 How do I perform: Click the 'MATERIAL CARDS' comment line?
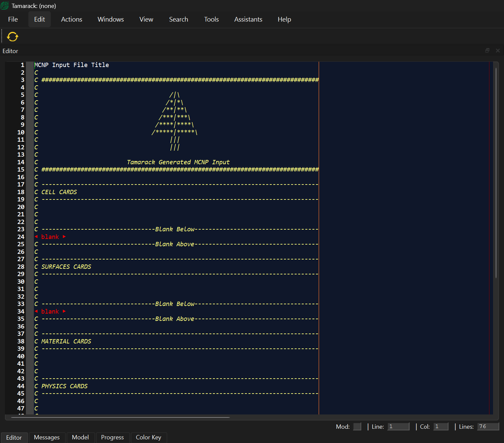63,341
